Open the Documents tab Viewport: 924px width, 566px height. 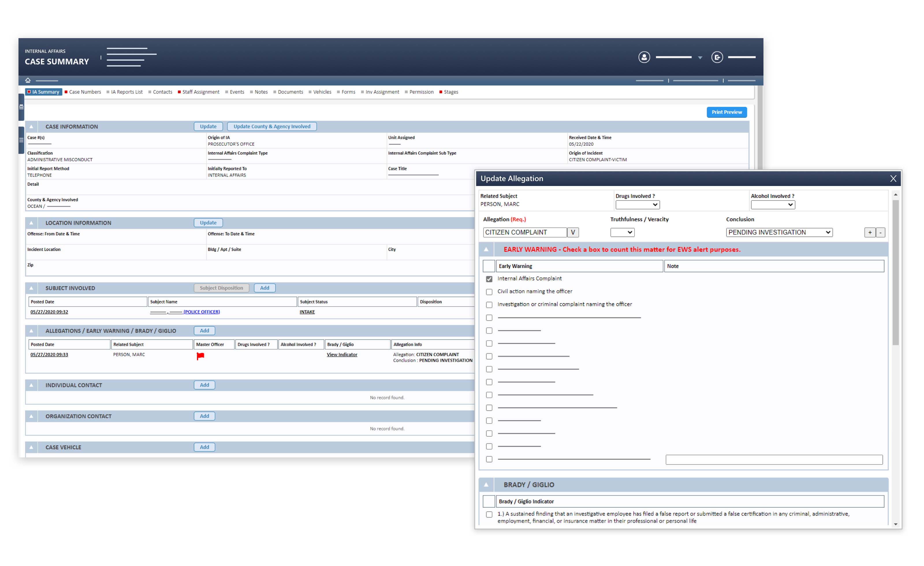click(290, 92)
